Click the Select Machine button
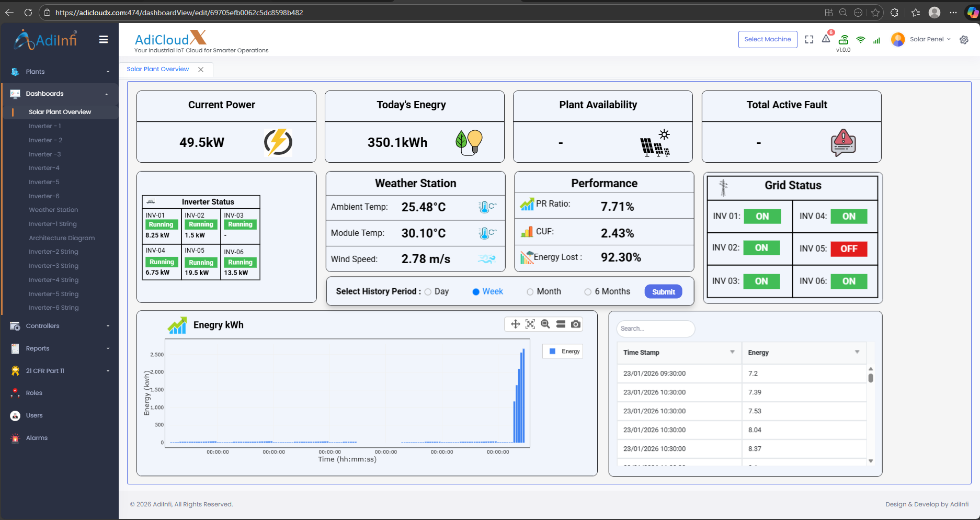Image resolution: width=980 pixels, height=520 pixels. 767,39
